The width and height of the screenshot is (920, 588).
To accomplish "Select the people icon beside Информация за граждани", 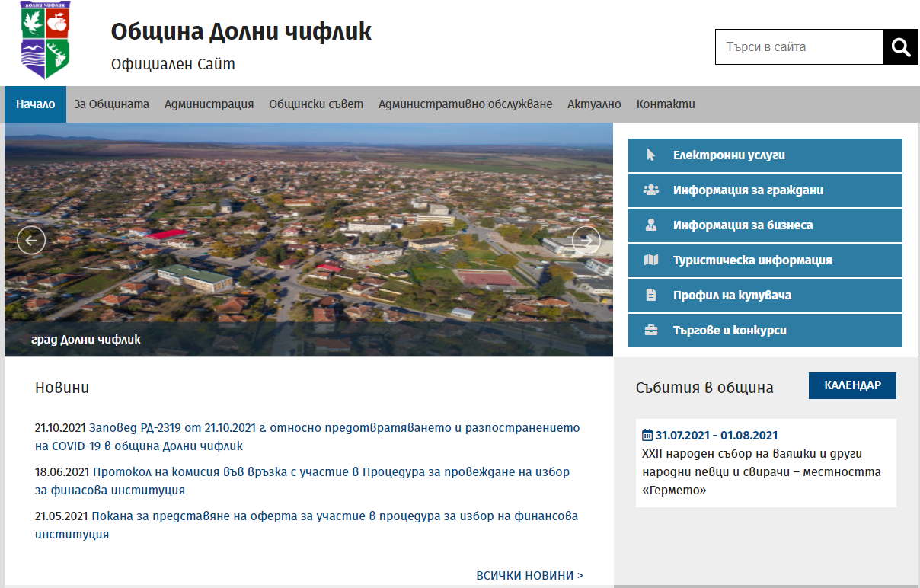I will [652, 190].
